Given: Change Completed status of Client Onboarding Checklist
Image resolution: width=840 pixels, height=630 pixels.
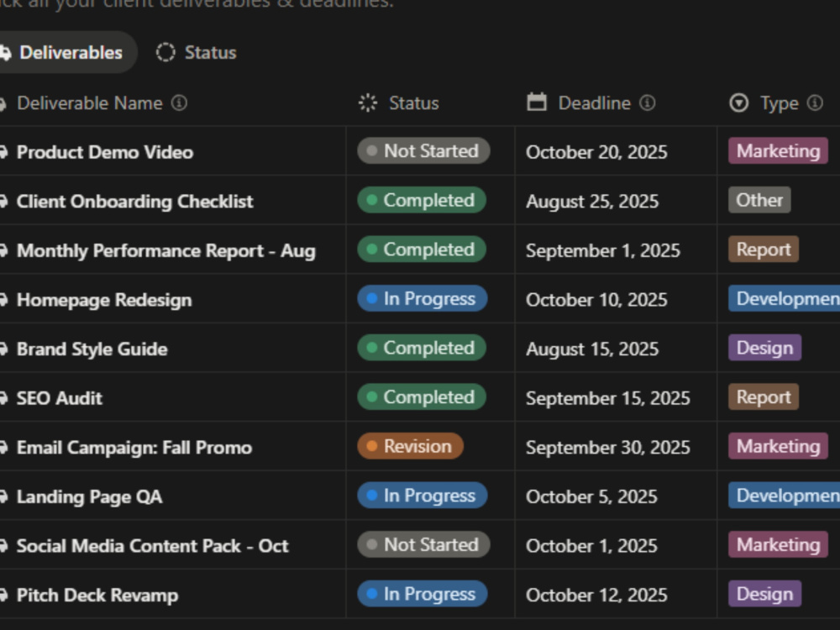Looking at the screenshot, I should pos(422,201).
